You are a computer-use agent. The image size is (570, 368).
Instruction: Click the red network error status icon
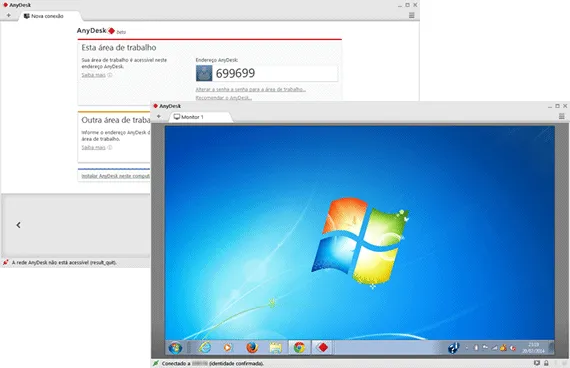5,262
